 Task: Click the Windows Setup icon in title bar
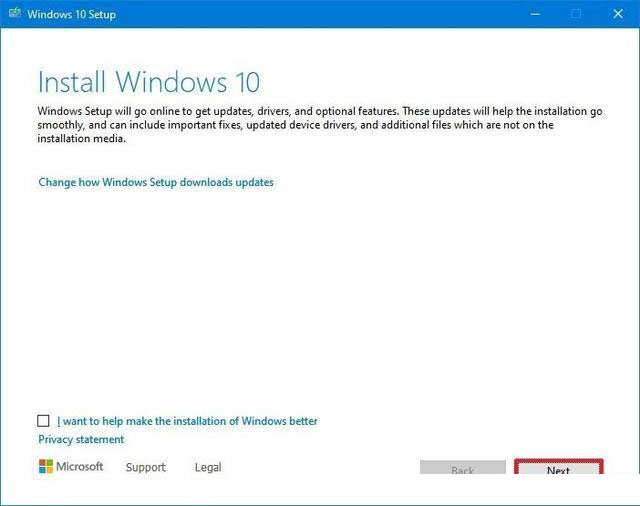tap(13, 14)
